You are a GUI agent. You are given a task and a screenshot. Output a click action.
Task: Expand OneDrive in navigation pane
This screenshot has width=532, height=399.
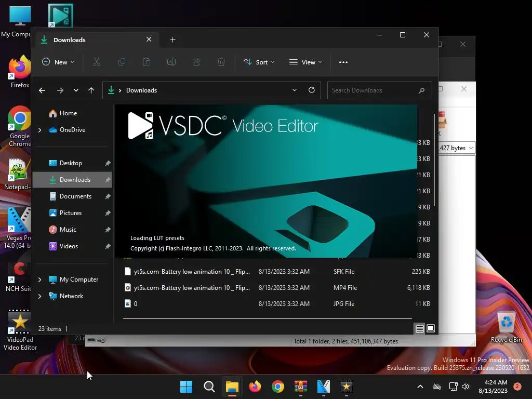pos(39,130)
